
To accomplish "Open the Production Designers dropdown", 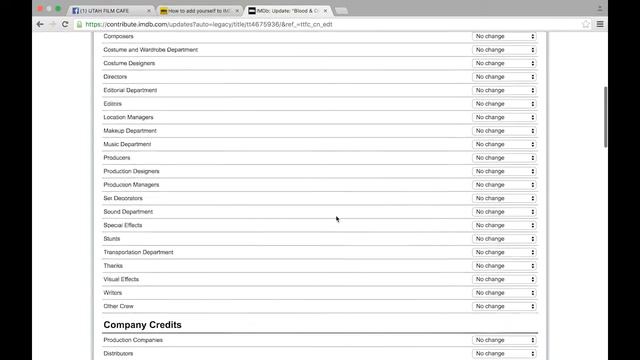I will 504,171.
